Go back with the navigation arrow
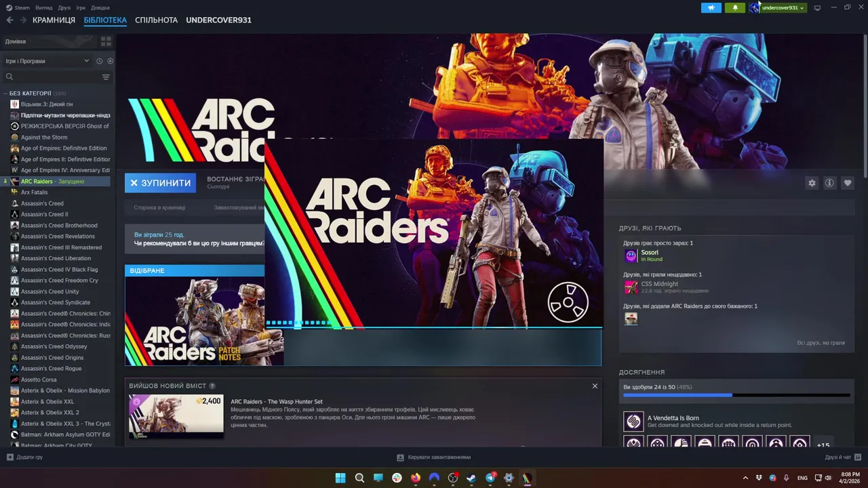 [9, 20]
